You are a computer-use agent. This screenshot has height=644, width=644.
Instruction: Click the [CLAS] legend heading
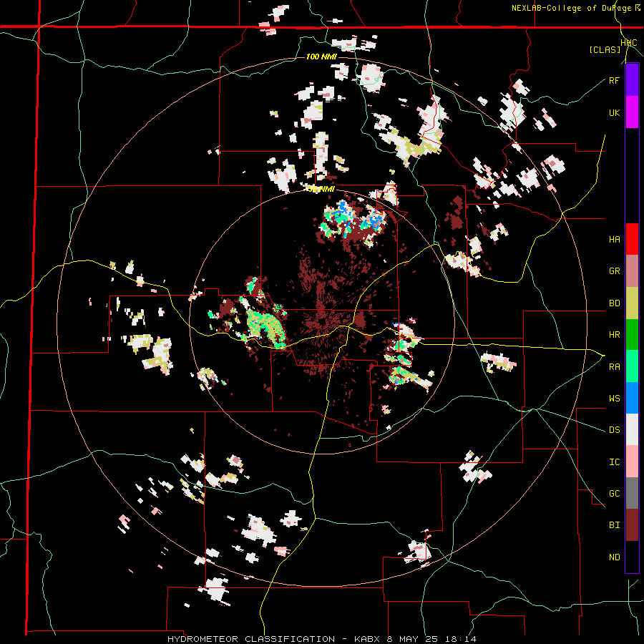pos(605,49)
